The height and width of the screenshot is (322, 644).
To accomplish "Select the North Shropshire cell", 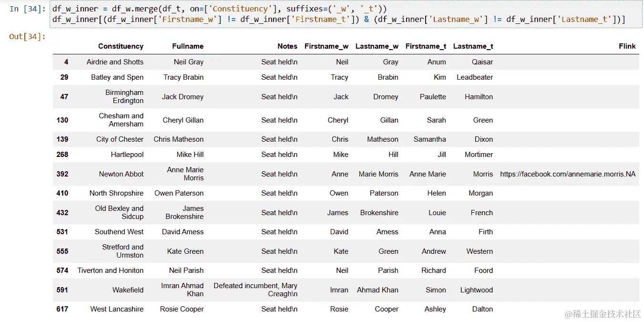I will [x=116, y=193].
